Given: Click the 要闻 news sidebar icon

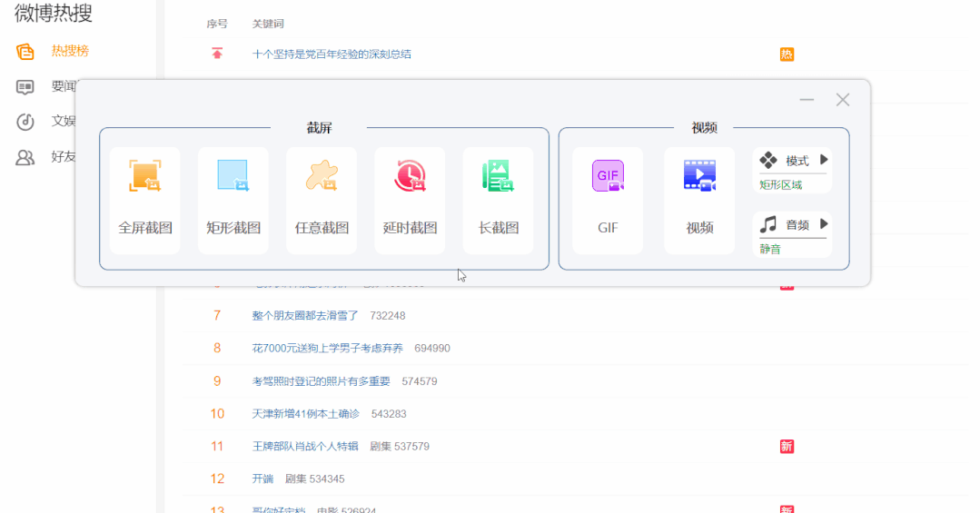Looking at the screenshot, I should pos(25,87).
